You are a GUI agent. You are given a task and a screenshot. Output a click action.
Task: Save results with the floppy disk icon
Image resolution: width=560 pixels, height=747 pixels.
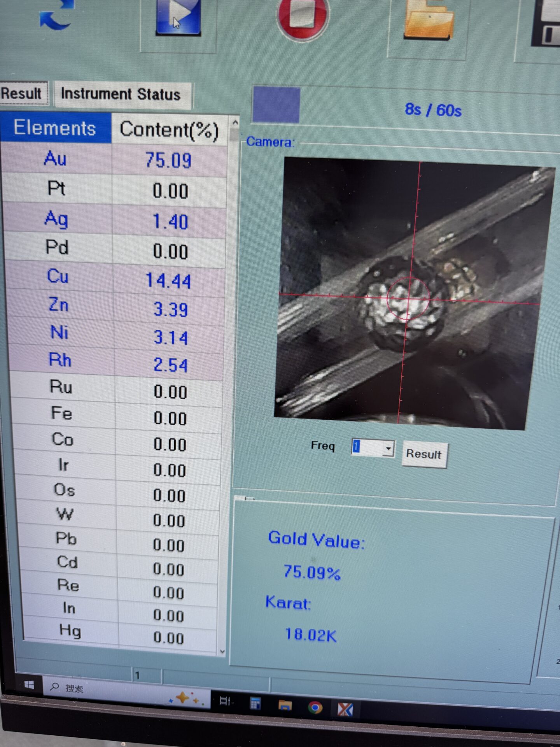(546, 23)
